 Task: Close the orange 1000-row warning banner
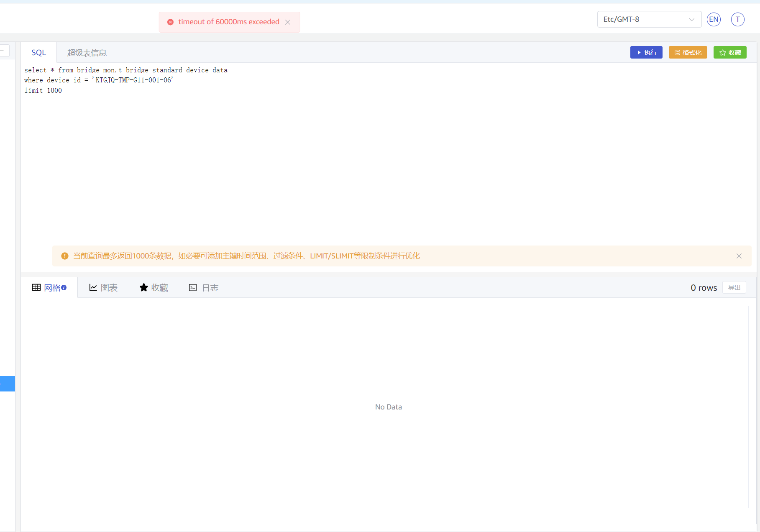click(739, 256)
